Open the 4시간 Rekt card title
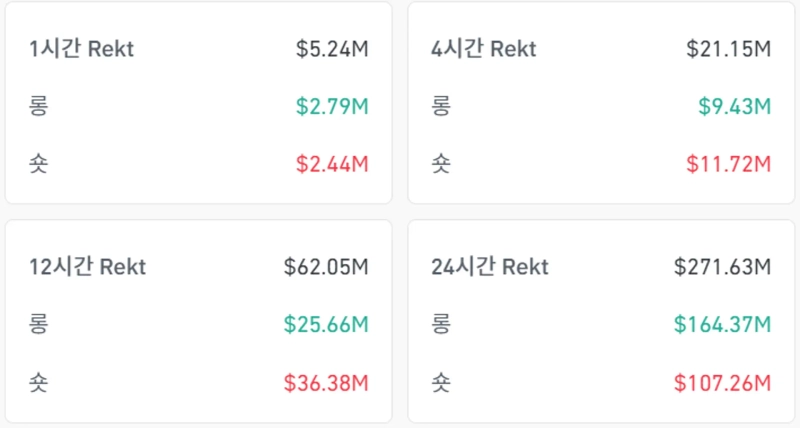The height and width of the screenshot is (428, 800). coord(483,49)
